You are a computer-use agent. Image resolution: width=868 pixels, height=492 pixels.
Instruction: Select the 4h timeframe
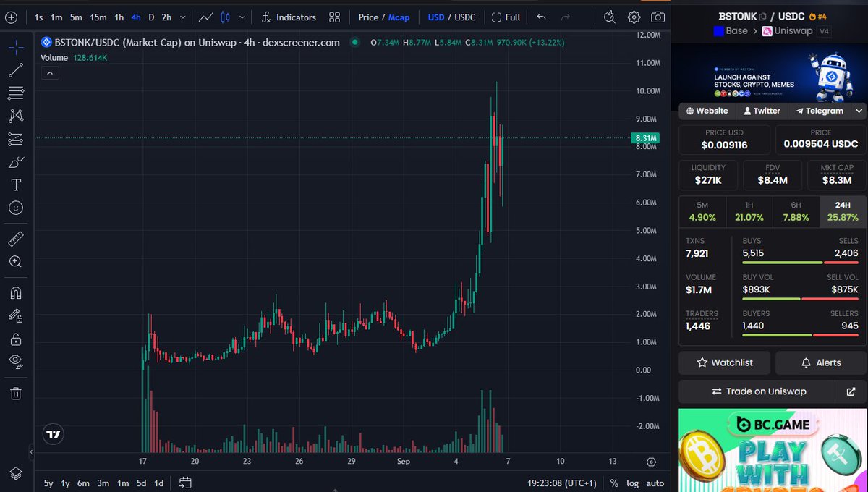136,17
